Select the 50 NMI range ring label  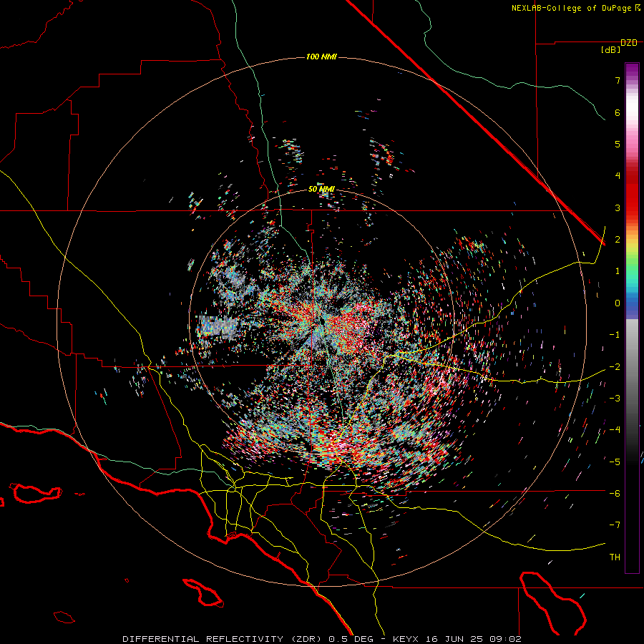(x=321, y=189)
